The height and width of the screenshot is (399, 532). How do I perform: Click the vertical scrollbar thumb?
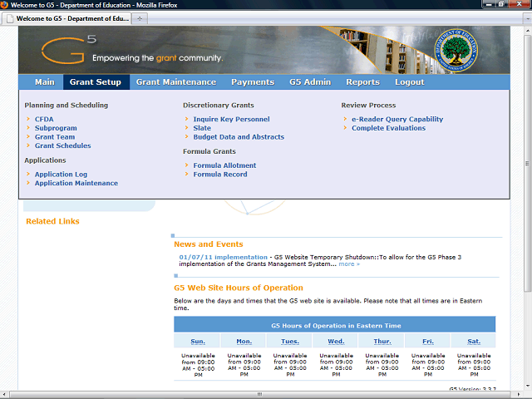click(528, 163)
